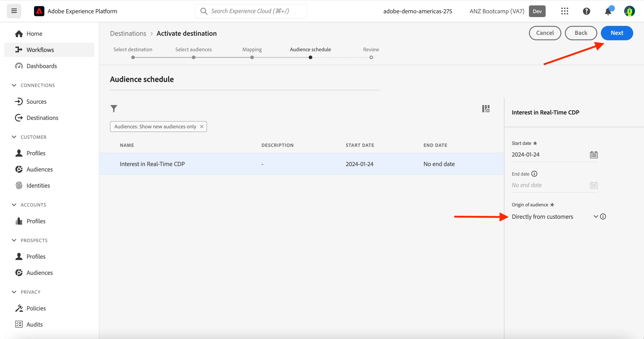Open Policies under Privacy
This screenshot has width=644, height=339.
click(49, 308)
